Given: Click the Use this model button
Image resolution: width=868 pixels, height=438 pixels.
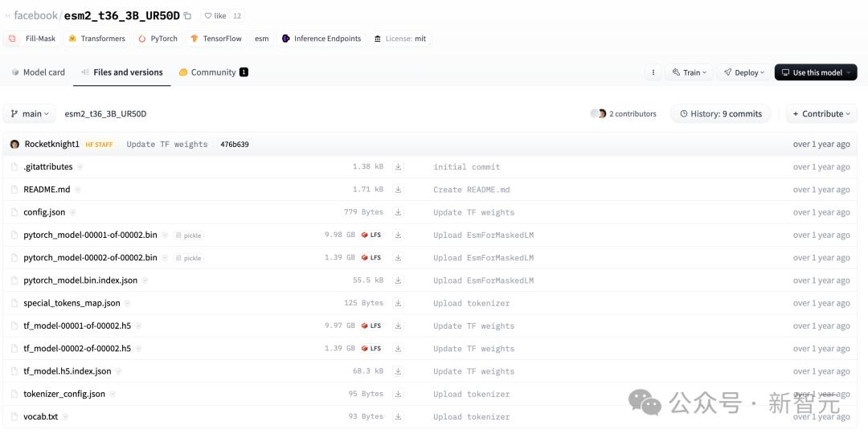Looking at the screenshot, I should click(815, 72).
